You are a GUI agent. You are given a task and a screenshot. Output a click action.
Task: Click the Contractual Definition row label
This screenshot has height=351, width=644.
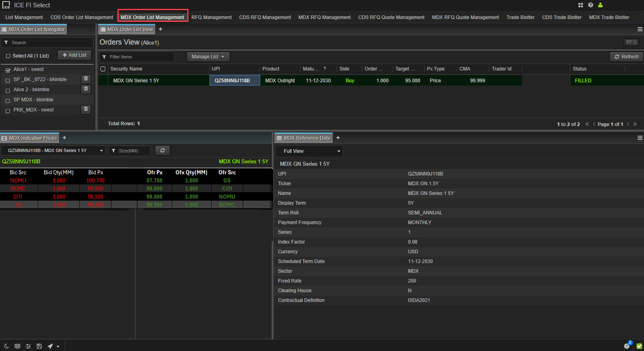tap(301, 300)
